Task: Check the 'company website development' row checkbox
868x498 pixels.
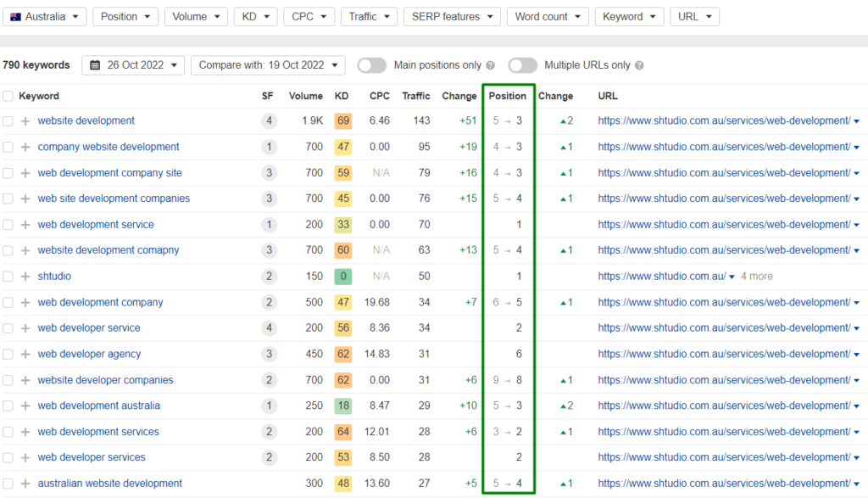Action: (8, 147)
